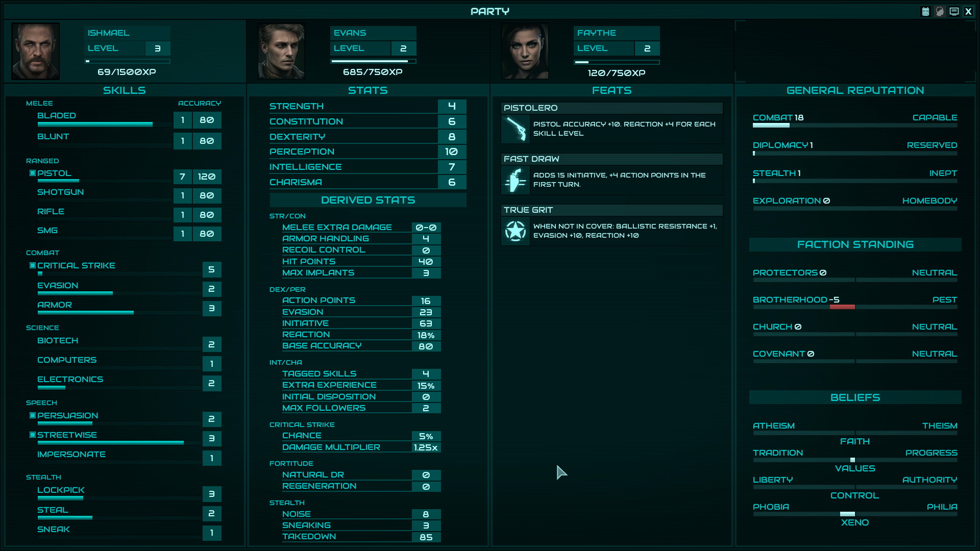Select the FEATS panel header
Viewport: 980px width, 551px height.
[x=610, y=90]
